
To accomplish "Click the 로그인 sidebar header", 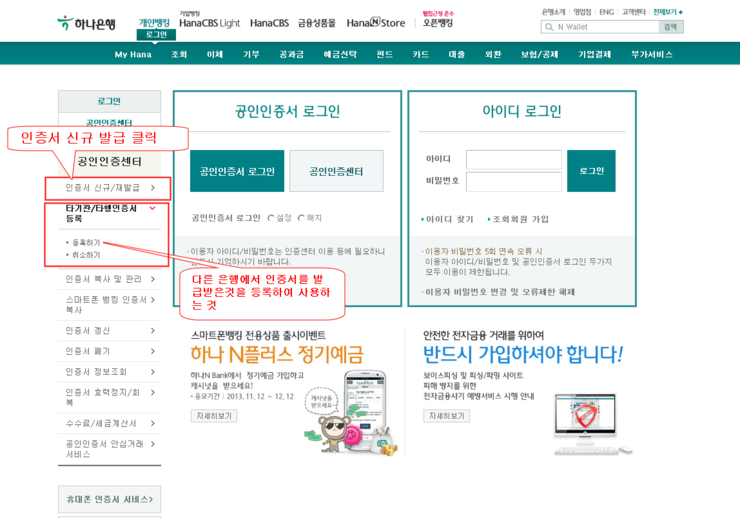I will (x=109, y=101).
